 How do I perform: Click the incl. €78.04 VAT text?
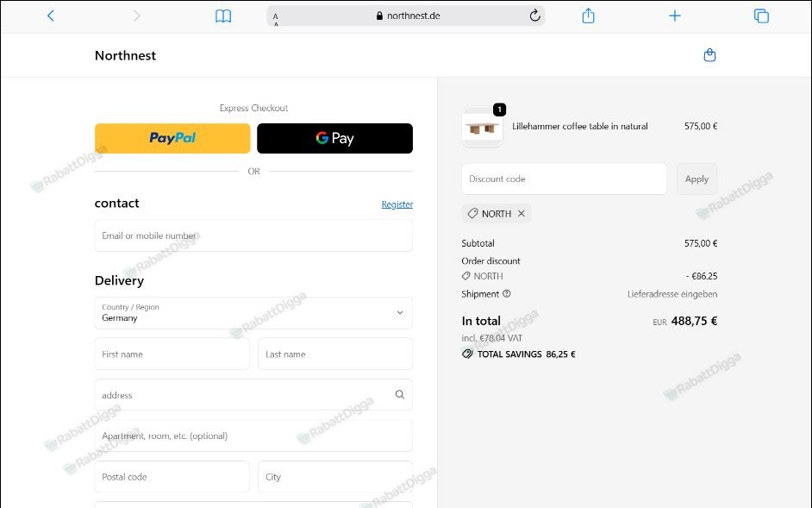(x=492, y=338)
